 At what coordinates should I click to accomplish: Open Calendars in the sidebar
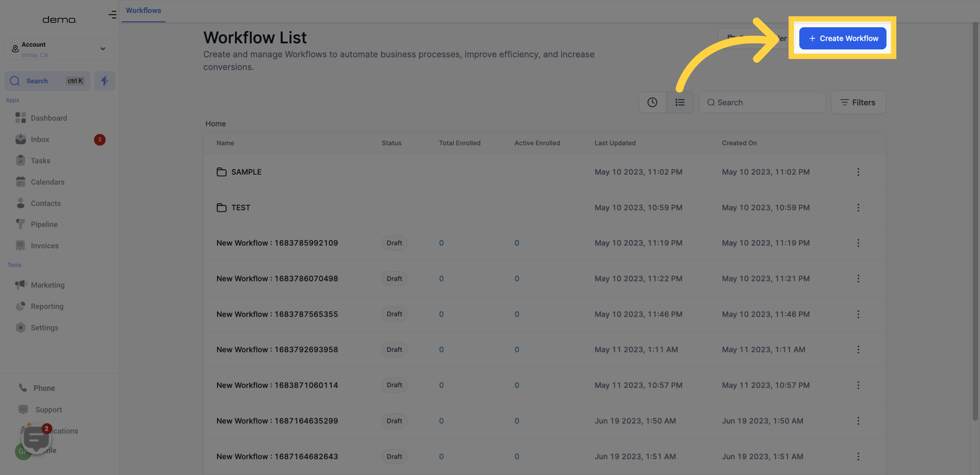pyautogui.click(x=48, y=182)
